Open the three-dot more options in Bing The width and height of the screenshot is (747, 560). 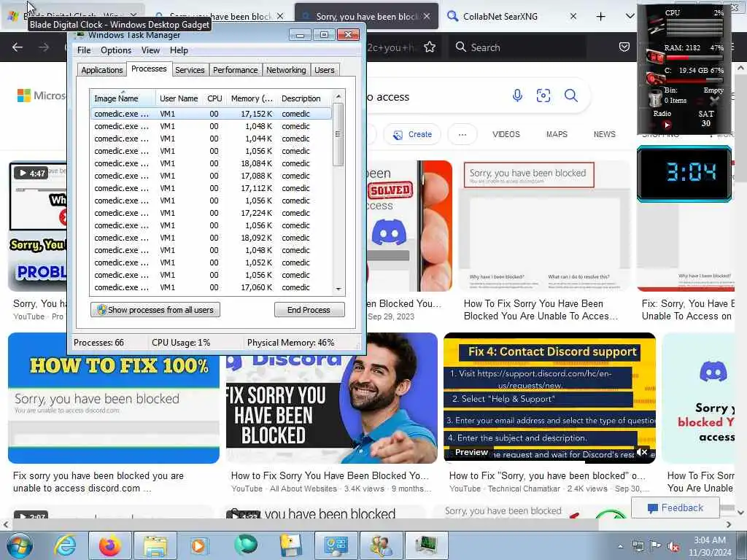[462, 134]
